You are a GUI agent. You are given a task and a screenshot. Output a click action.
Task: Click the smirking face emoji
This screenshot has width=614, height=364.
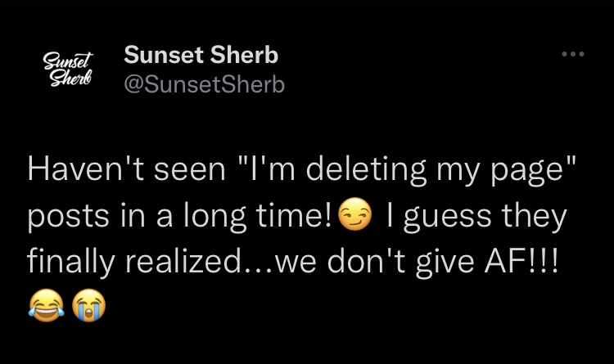click(x=354, y=213)
